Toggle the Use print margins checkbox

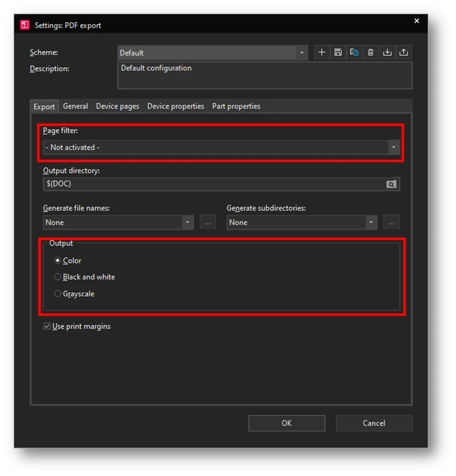pyautogui.click(x=47, y=326)
